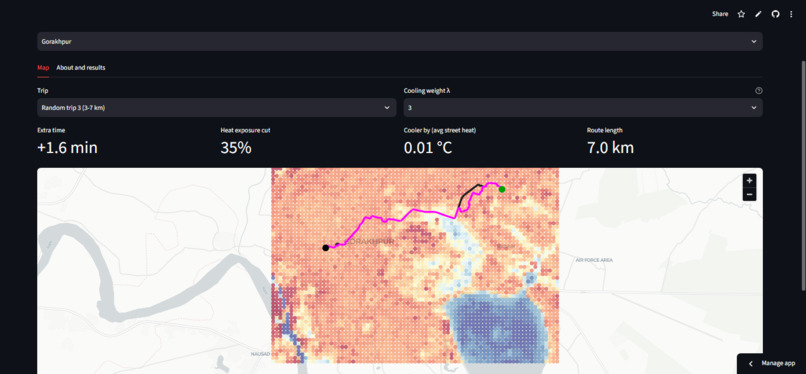Expand the Cooling weight chevron arrow
The height and width of the screenshot is (374, 806).
coord(754,108)
